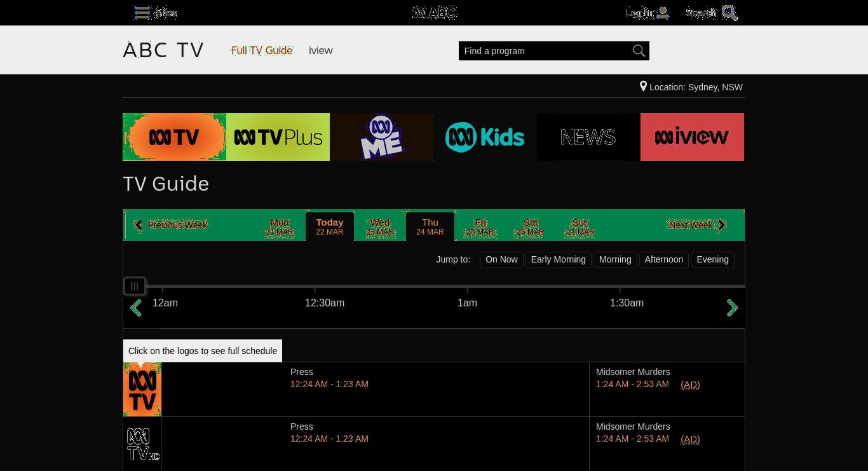This screenshot has width=868, height=471.
Task: Select the Today 22 MAR tab
Action: click(x=330, y=227)
